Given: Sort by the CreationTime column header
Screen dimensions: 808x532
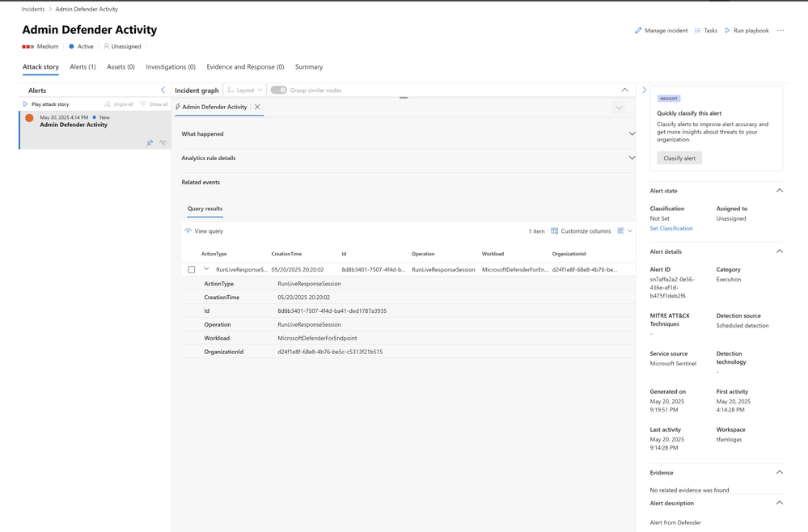Looking at the screenshot, I should (286, 254).
